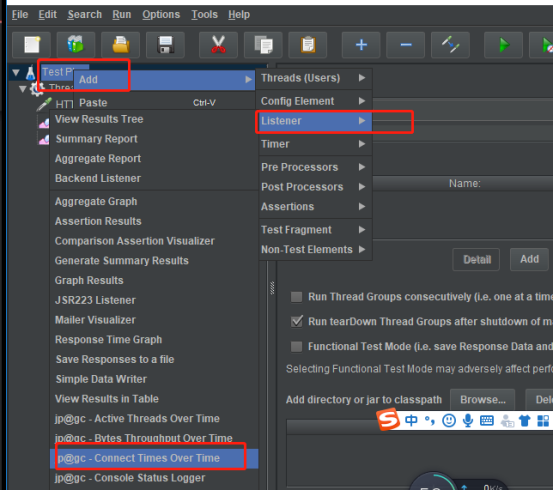This screenshot has height=491, width=554.
Task: Expand the Test Fragment submenu
Action: [316, 230]
